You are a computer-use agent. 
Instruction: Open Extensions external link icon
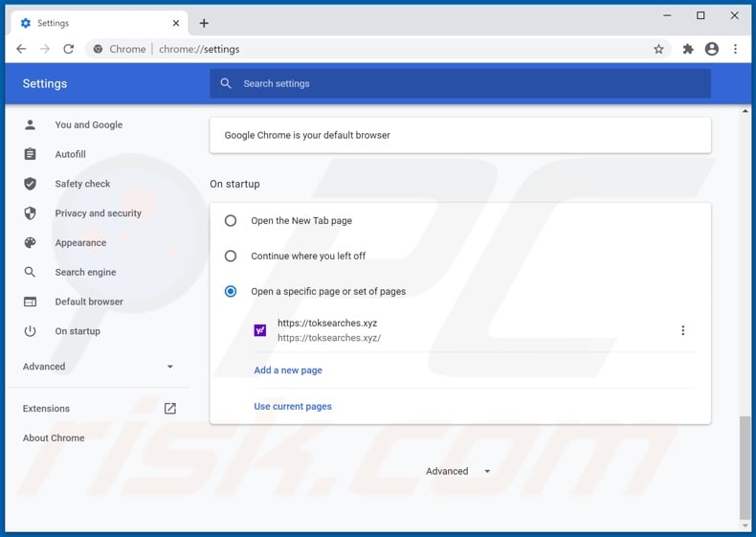click(169, 409)
